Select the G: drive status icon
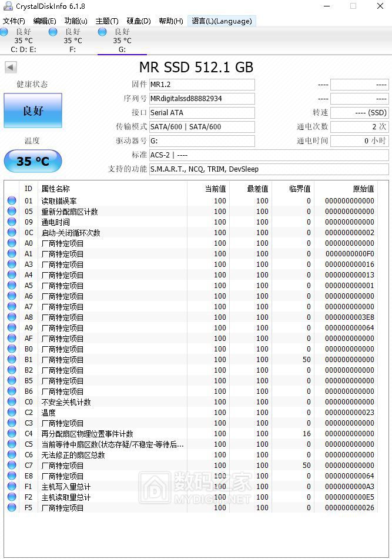392x559 pixels. (102, 32)
